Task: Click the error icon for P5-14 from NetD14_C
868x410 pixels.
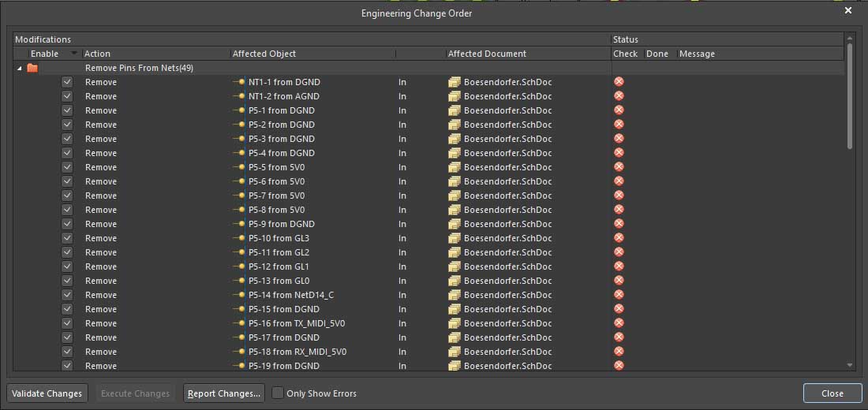Action: click(x=619, y=295)
